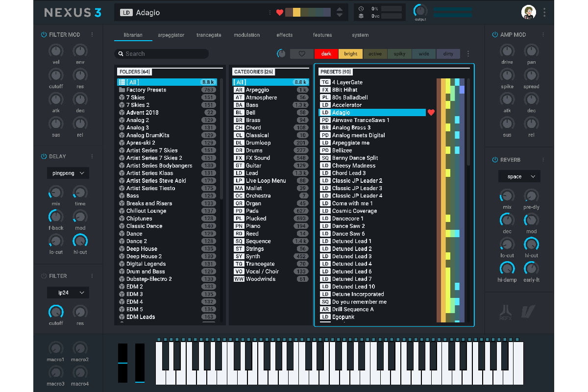Toggle the 'spiky' tag filter
This screenshot has width=588, height=392.
click(x=399, y=54)
